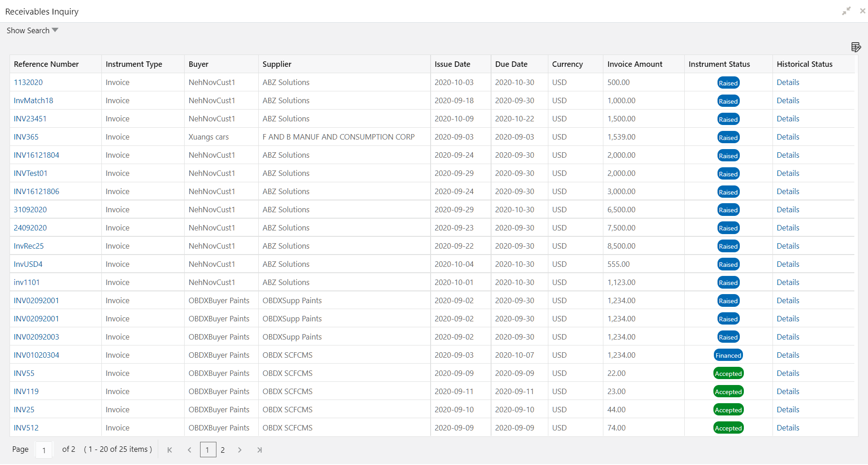Screen dimensions: 868x465
Task: Go to the previous page arrow
Action: click(189, 450)
